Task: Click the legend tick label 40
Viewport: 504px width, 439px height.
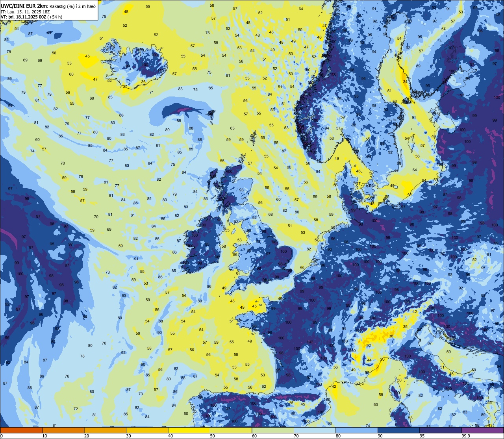Action: click(x=170, y=436)
